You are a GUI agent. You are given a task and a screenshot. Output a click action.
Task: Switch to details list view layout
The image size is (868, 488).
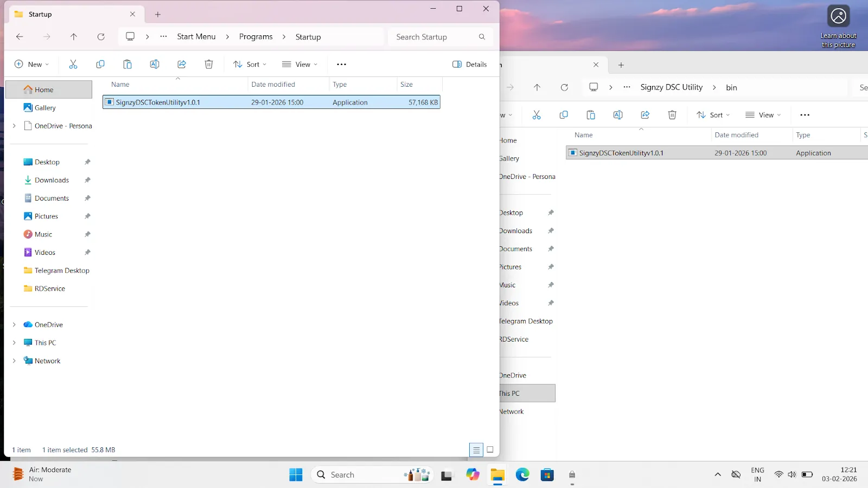pos(476,450)
